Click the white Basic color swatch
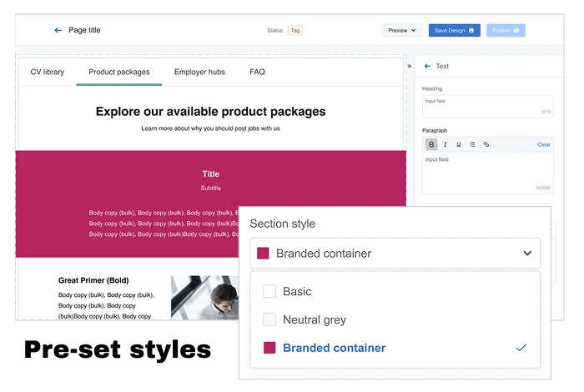This screenshot has width=584, height=392. click(269, 291)
